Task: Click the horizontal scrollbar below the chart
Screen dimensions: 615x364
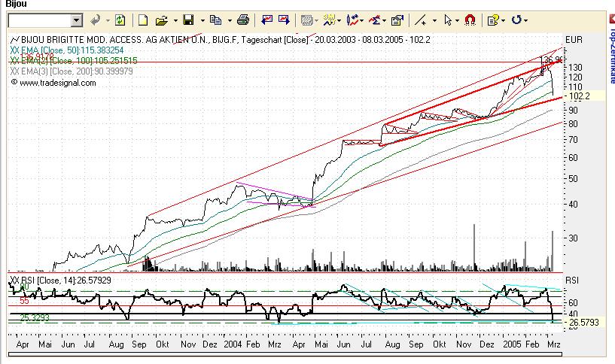Action: point(285,354)
